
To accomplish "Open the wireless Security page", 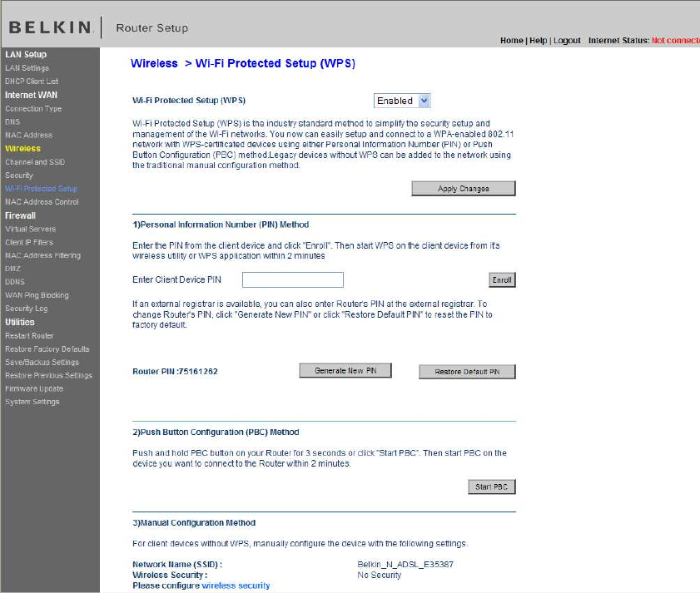I will (19, 175).
